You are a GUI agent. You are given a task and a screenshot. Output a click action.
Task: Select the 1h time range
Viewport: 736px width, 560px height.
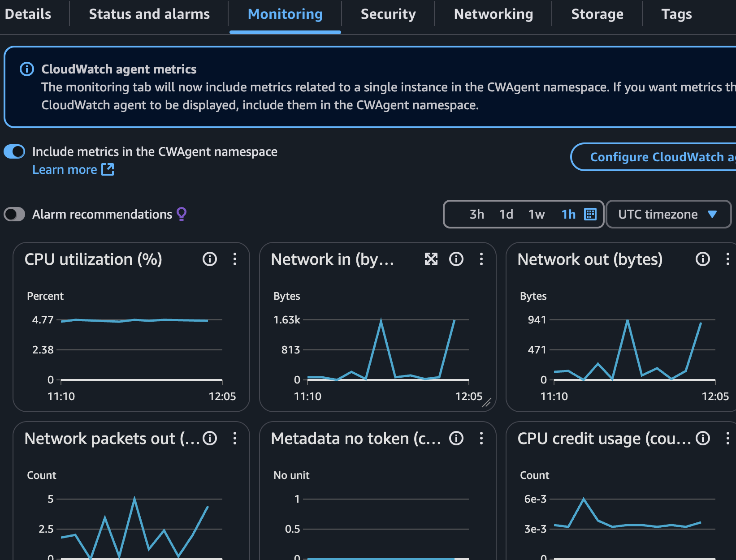coord(568,214)
